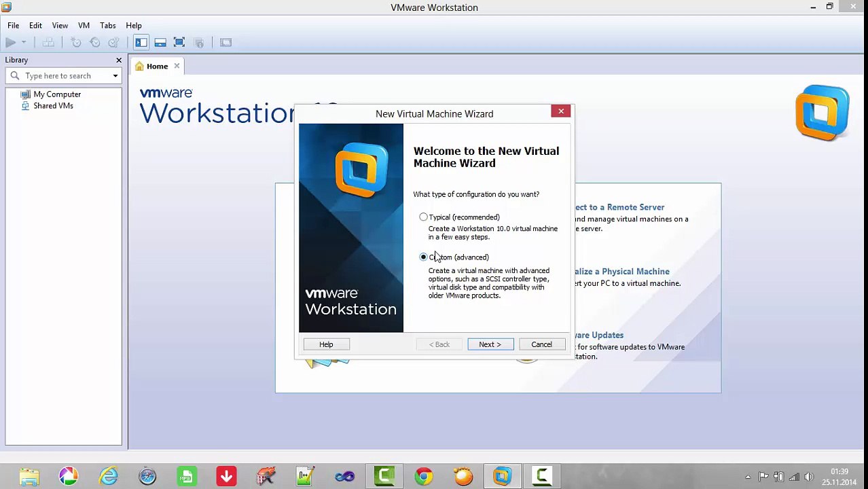Click the Take Snapshot toolbar icon

(x=76, y=43)
